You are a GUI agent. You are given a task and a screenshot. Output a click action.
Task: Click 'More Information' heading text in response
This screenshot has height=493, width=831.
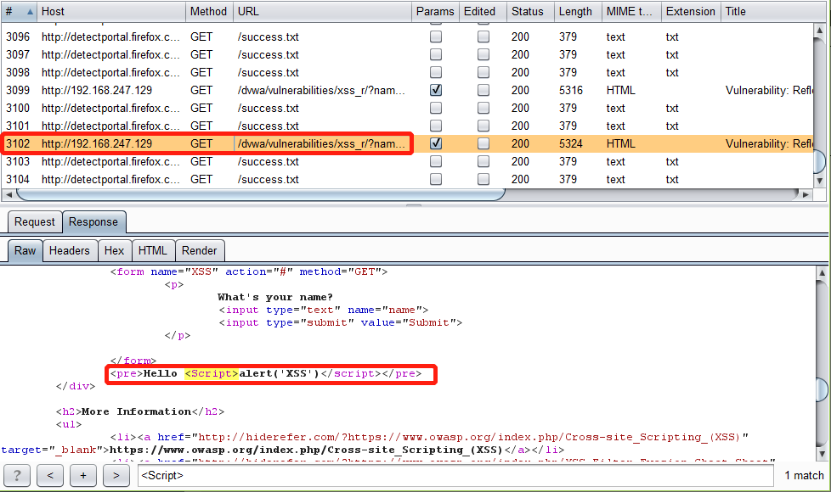click(136, 411)
